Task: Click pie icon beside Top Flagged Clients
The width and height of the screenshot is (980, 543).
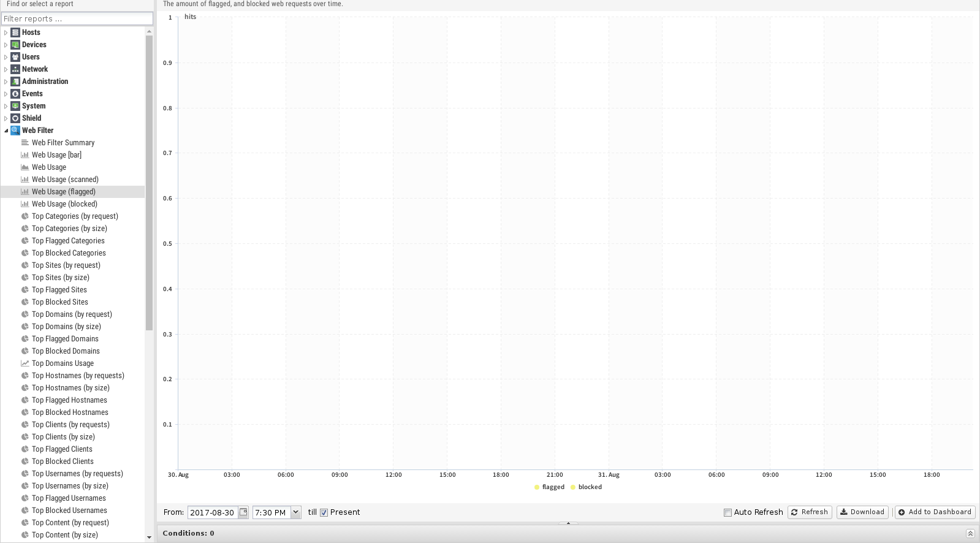Action: tap(25, 449)
